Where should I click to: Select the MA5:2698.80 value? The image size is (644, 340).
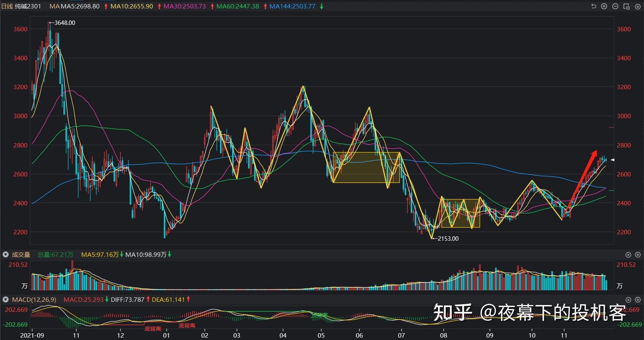(80, 6)
